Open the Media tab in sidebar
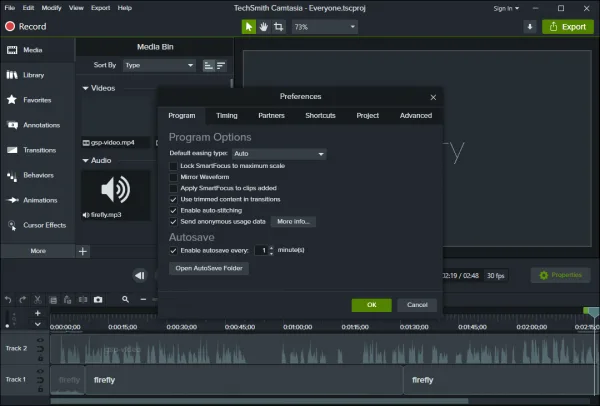600x406 pixels. [37, 50]
